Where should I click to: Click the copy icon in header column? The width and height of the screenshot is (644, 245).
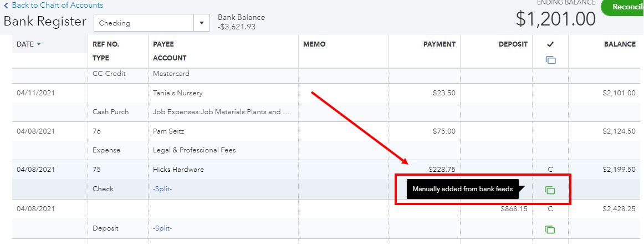tap(550, 60)
